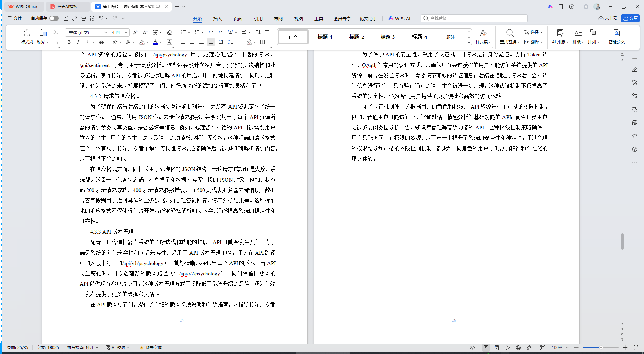The width and height of the screenshot is (644, 354).
Task: Switch to page layout view in status bar
Action: click(486, 348)
